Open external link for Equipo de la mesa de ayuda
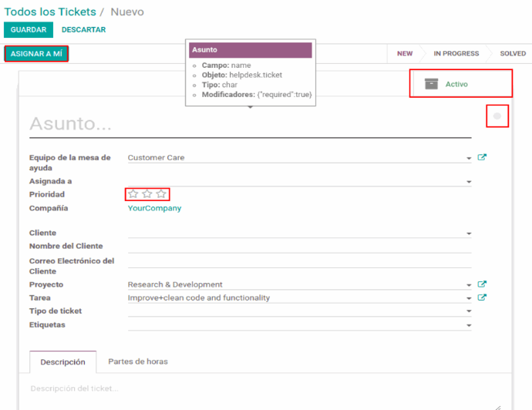Viewport: 532px width, 410px height. (x=482, y=157)
